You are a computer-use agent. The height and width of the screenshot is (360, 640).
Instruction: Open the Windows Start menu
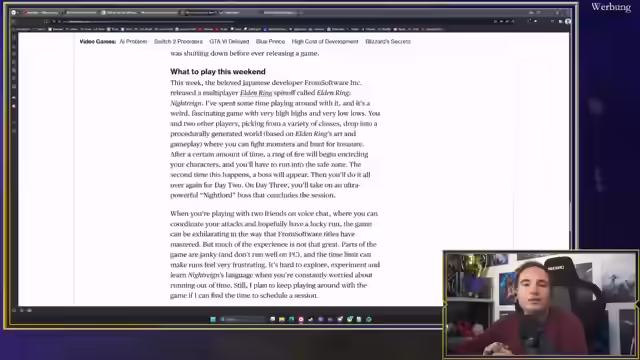(213, 319)
